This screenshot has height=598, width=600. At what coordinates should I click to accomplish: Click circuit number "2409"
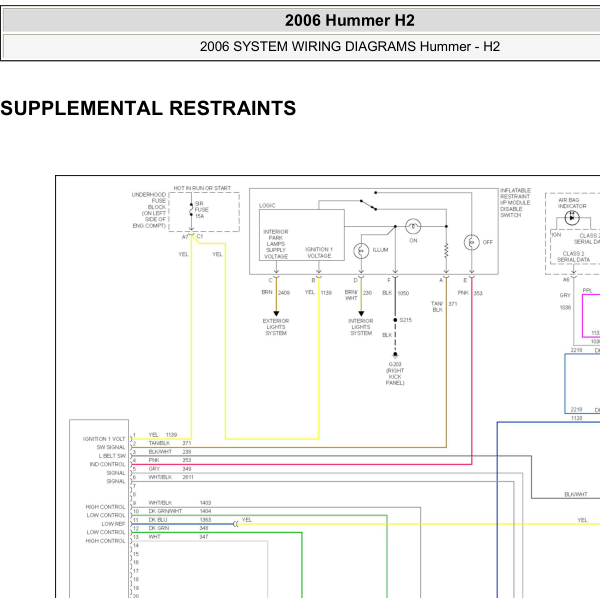point(284,293)
